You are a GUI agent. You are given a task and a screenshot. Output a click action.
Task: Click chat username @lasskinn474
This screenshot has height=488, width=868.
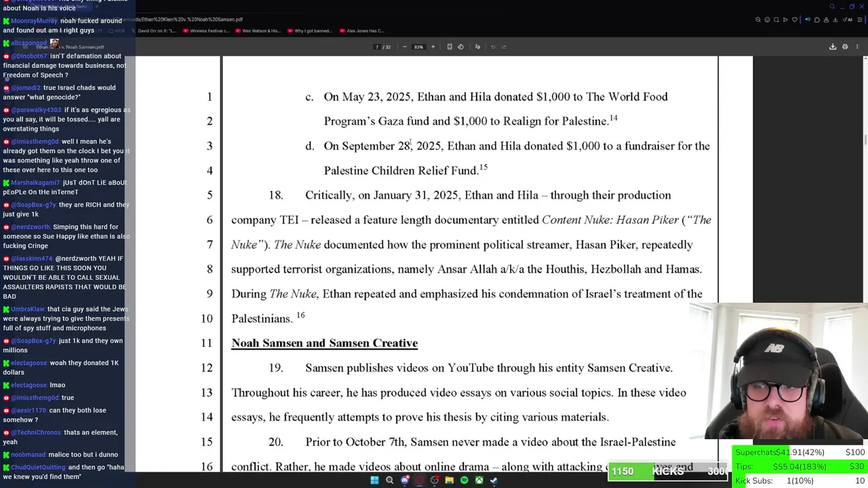coord(31,258)
